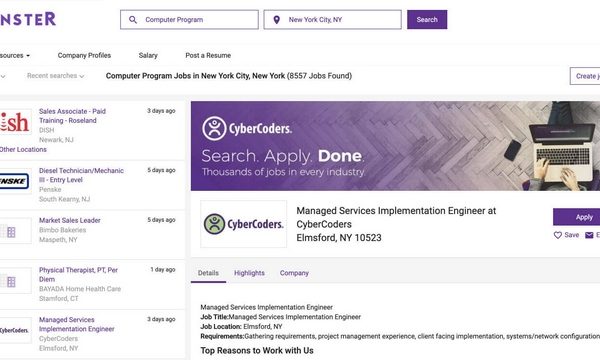Click the 'Stamford, CT' location text
This screenshot has width=600, height=360.
click(x=59, y=299)
